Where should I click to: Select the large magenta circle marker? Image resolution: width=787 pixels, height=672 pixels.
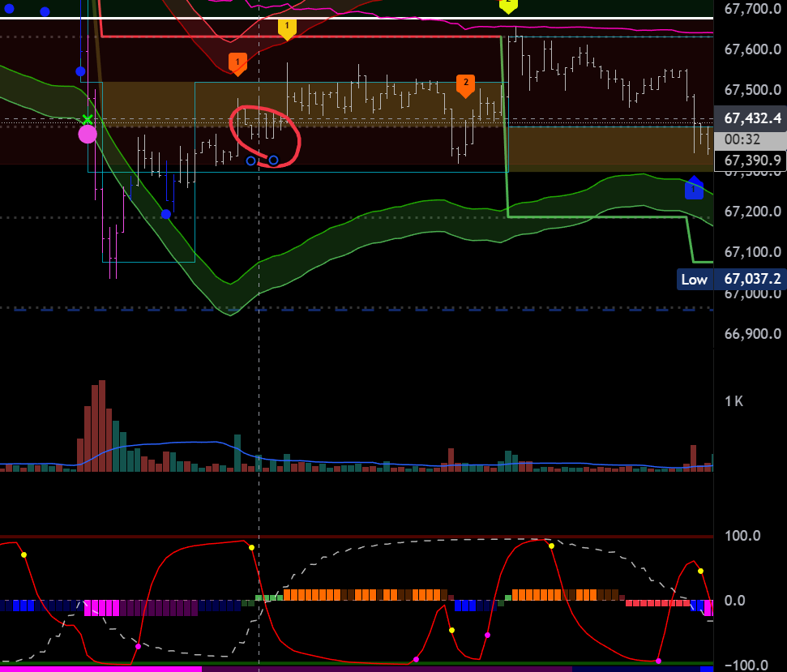pyautogui.click(x=88, y=135)
